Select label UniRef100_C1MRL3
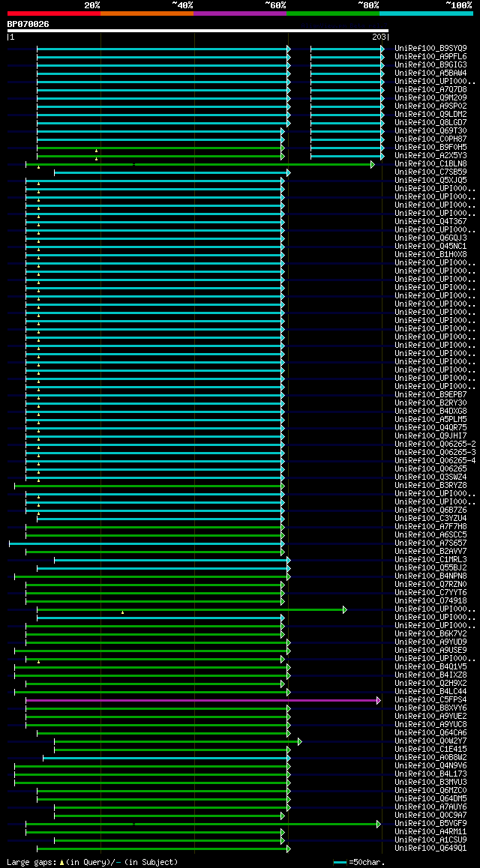Image resolution: width=480 pixels, height=868 pixels. pyautogui.click(x=430, y=560)
